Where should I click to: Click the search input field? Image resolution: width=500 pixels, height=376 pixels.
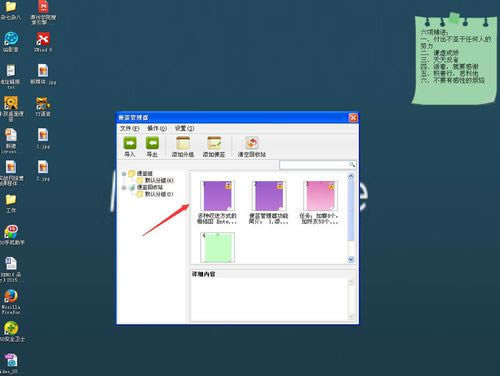pyautogui.click(x=315, y=165)
